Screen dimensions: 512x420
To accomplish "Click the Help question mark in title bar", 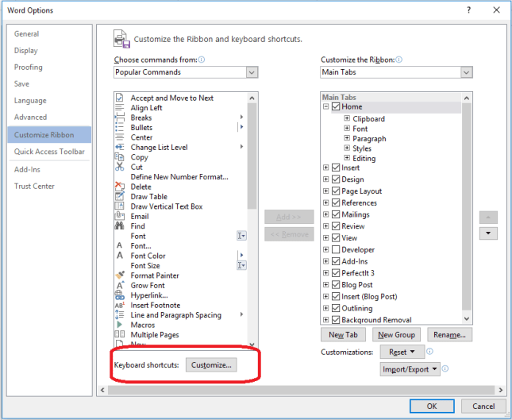I will point(469,10).
